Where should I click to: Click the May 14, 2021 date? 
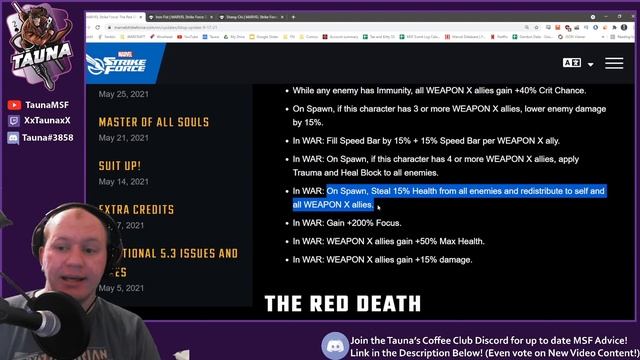click(123, 182)
